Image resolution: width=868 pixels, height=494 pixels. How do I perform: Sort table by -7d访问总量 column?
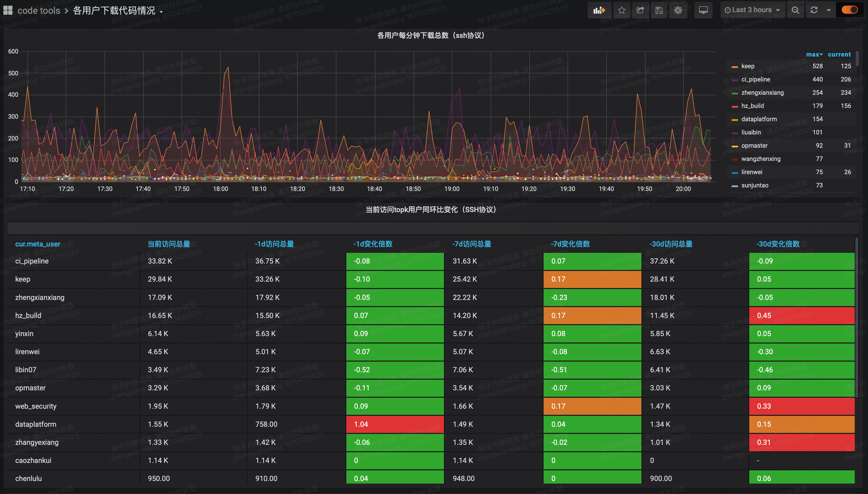pyautogui.click(x=471, y=244)
